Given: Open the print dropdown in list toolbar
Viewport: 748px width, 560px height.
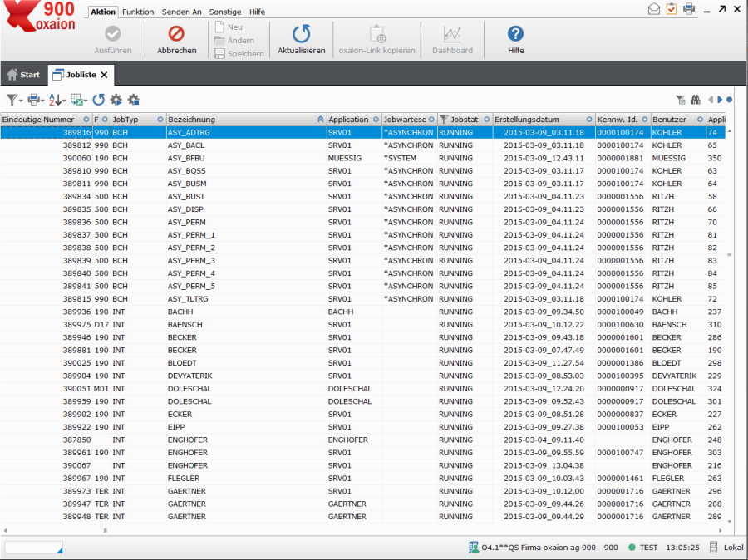Looking at the screenshot, I should coord(36,100).
